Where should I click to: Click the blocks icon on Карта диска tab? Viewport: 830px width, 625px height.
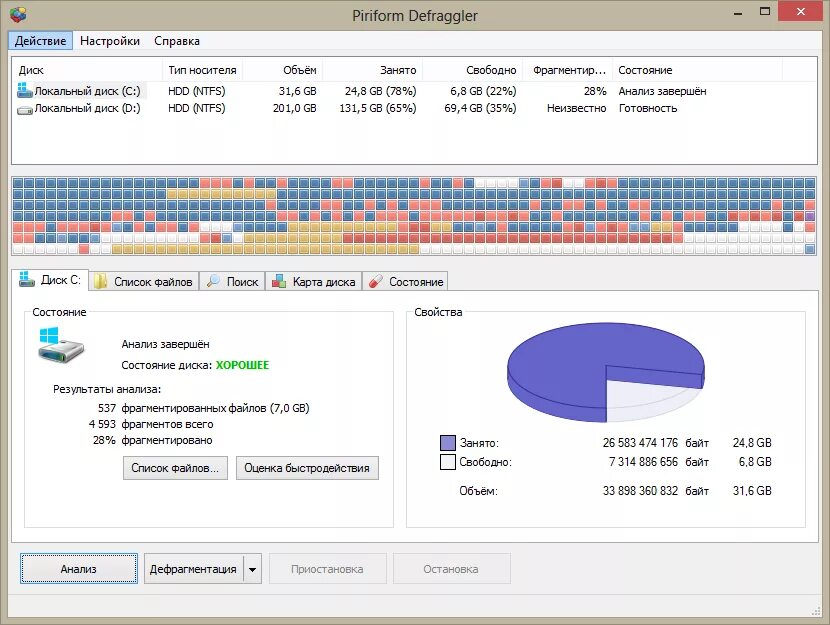point(279,282)
